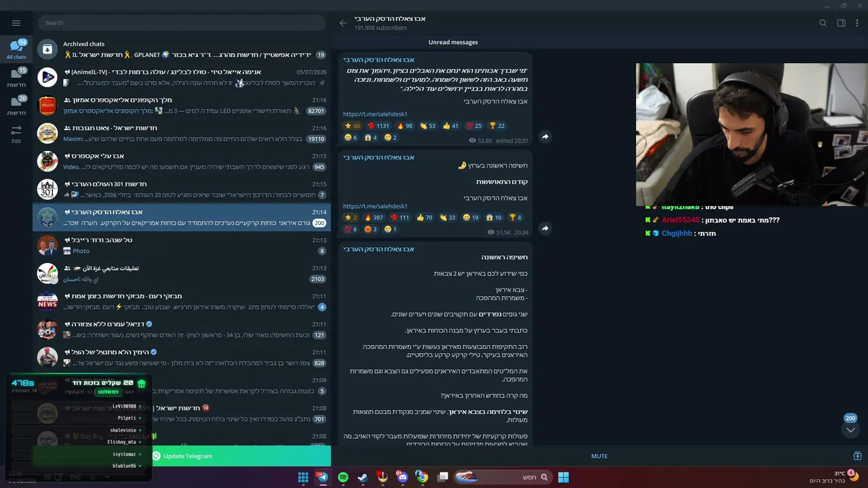The height and width of the screenshot is (488, 868).
Task: Toggle the heart reaction with 111
Action: 400,218
